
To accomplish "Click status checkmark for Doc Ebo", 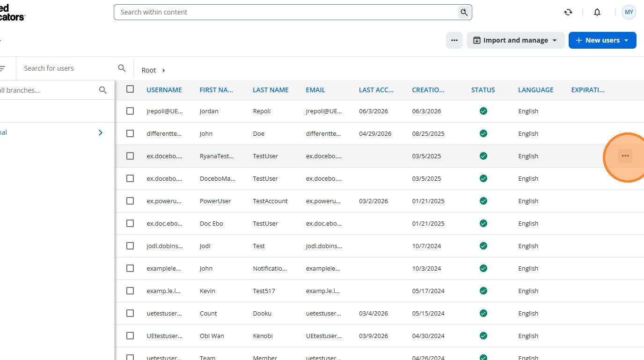I will (x=483, y=223).
